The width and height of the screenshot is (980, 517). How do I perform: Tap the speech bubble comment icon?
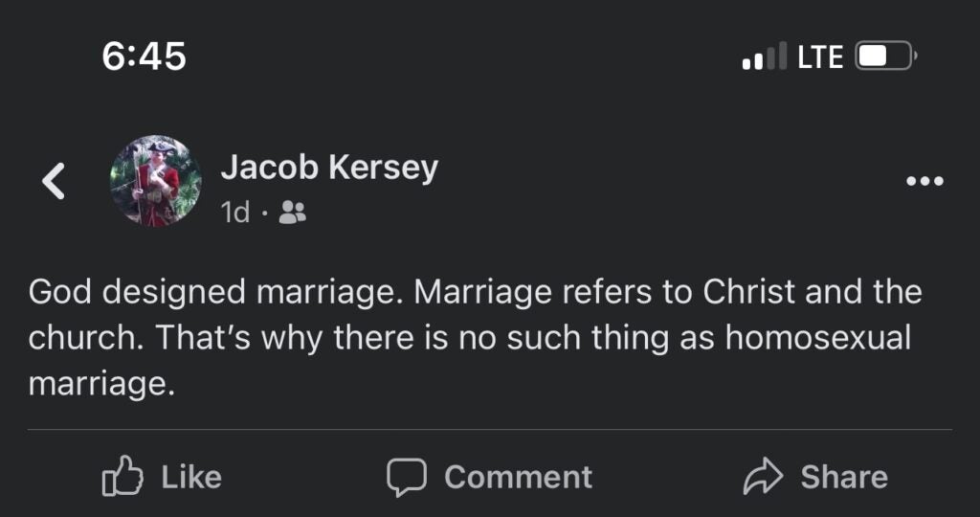[405, 476]
